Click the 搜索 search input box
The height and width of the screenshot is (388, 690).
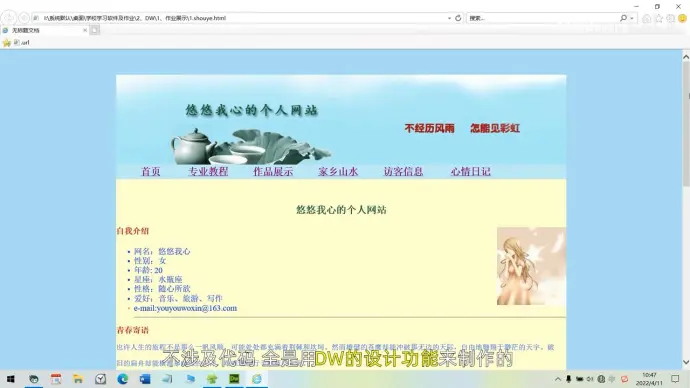coord(543,18)
